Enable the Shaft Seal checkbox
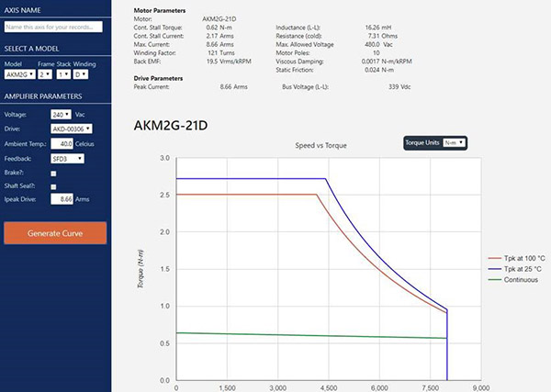This screenshot has width=551, height=392. pos(53,187)
